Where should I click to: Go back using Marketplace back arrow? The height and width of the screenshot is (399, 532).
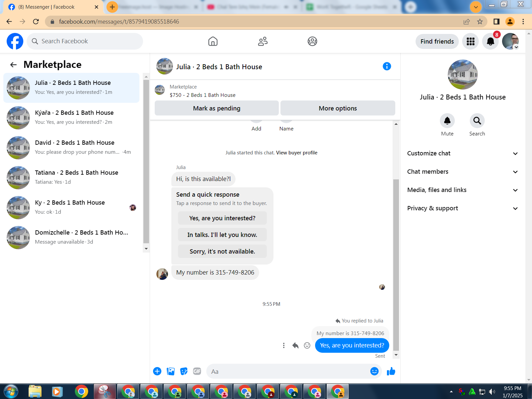pyautogui.click(x=13, y=65)
